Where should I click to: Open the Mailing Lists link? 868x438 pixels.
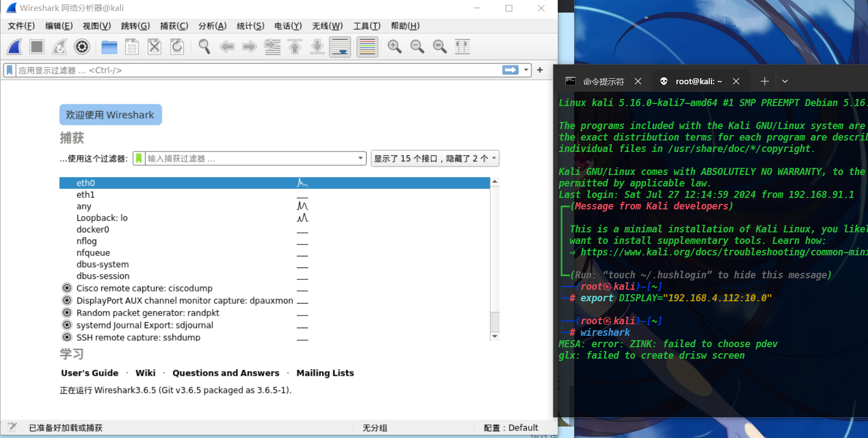[325, 373]
